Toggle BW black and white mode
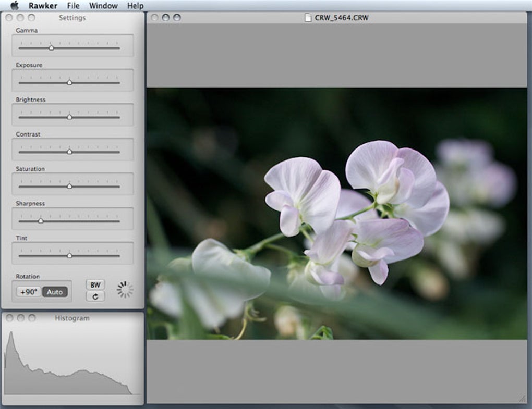The width and height of the screenshot is (532, 409). click(95, 285)
